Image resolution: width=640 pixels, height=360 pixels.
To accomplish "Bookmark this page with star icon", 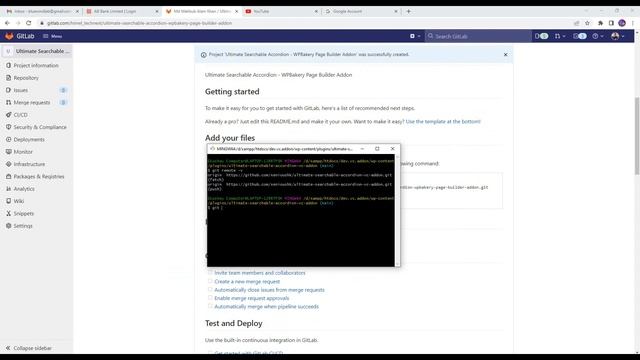I will [587, 23].
